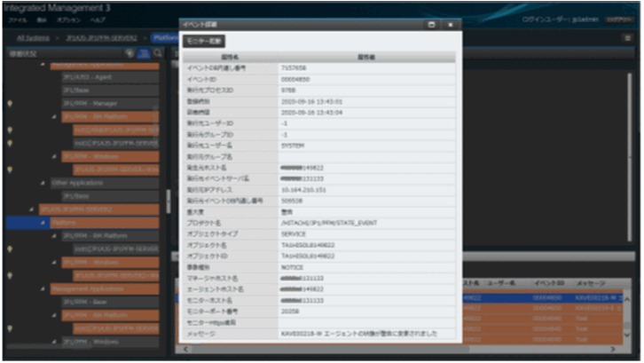Image resolution: width=644 pixels, height=363 pixels.
Task: Select the blue Platform breadcrumb pill
Action: click(165, 38)
